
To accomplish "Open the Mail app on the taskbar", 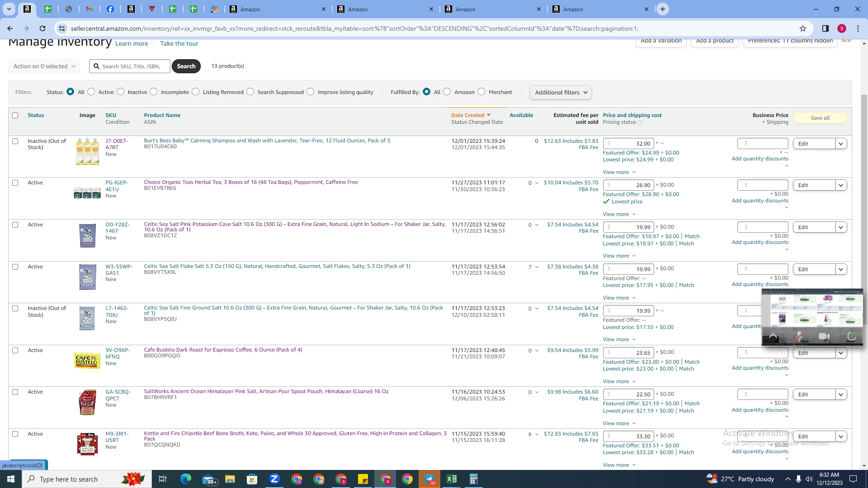I will click(209, 479).
